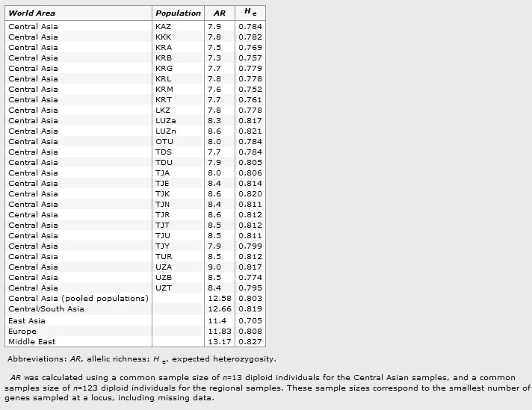Click He value 0.803 for pooled populations
This screenshot has width=532, height=410.
[x=250, y=299]
